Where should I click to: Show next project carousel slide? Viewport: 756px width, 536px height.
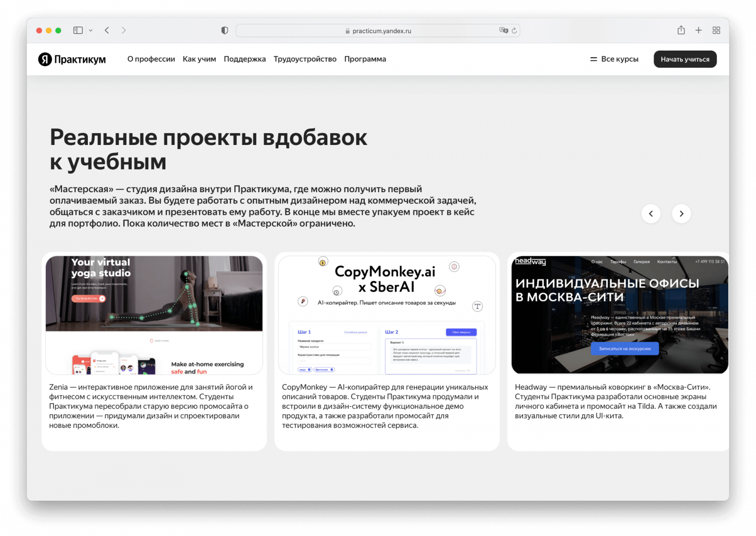pyautogui.click(x=681, y=213)
